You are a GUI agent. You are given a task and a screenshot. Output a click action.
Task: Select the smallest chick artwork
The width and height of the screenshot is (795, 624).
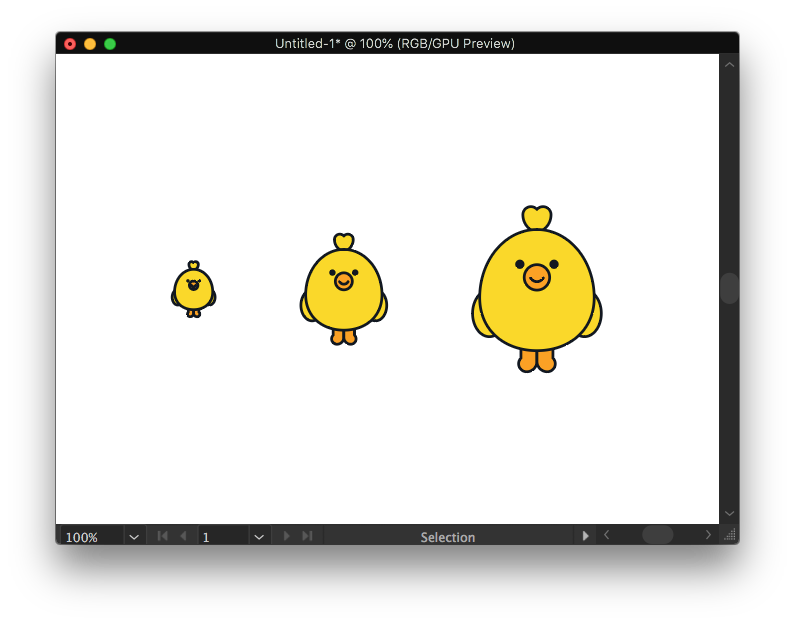[x=194, y=289]
